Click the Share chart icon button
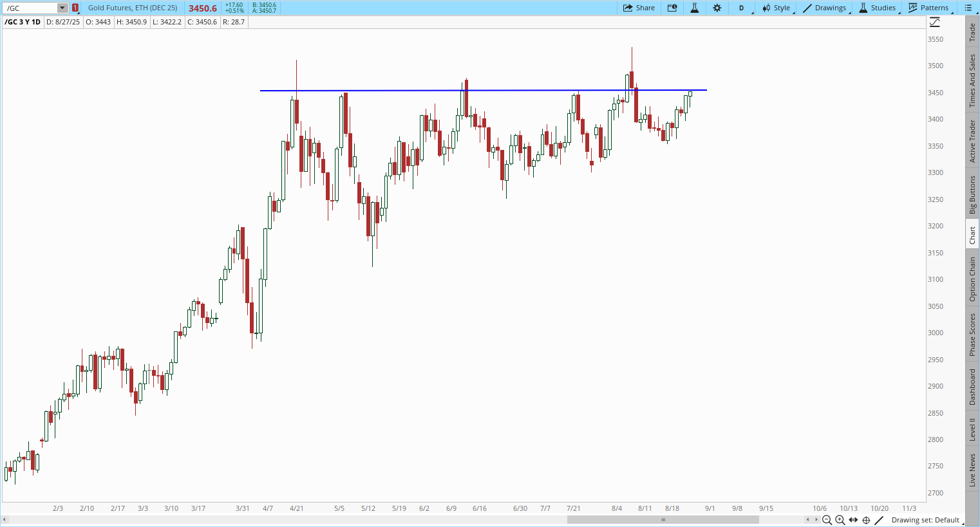This screenshot has width=980, height=527. click(639, 8)
